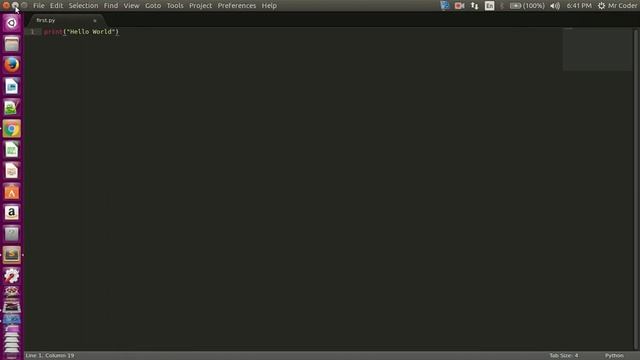Screen dimensions: 640x360
Task: Open the Tab Size: 4 selector
Action: point(564,356)
